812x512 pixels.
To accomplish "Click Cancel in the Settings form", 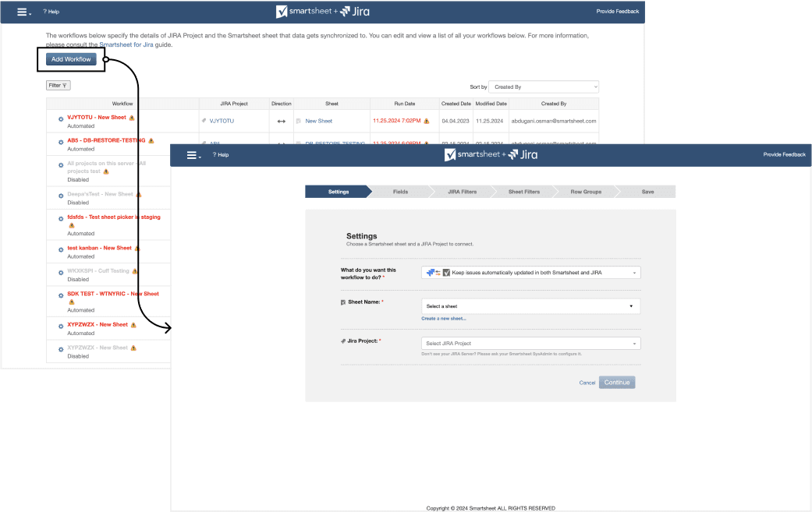I will [x=587, y=383].
